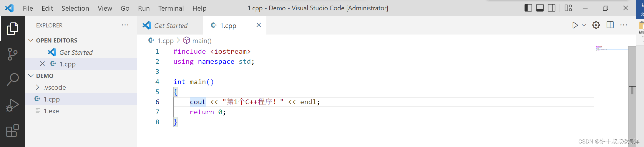Switch to the Get Started tab

[x=170, y=25]
